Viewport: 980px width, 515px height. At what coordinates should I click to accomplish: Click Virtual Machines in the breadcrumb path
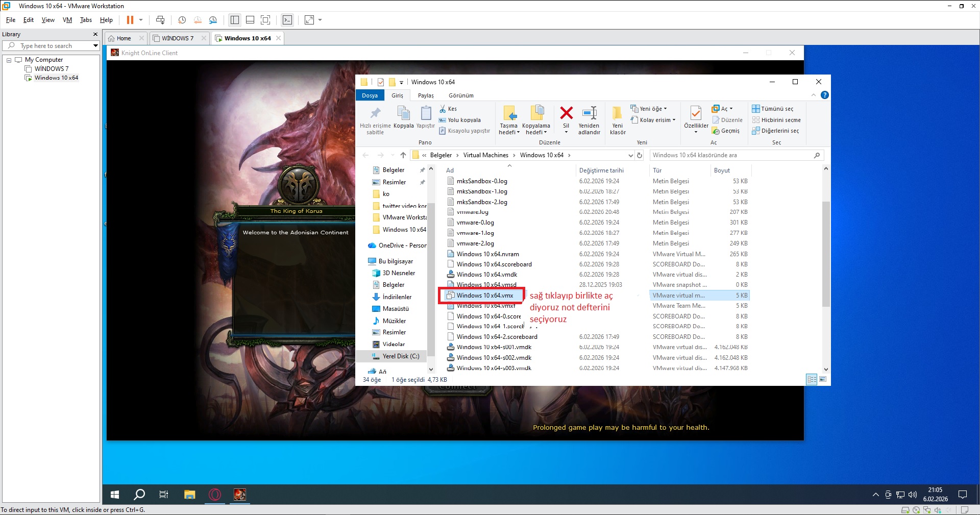point(485,155)
